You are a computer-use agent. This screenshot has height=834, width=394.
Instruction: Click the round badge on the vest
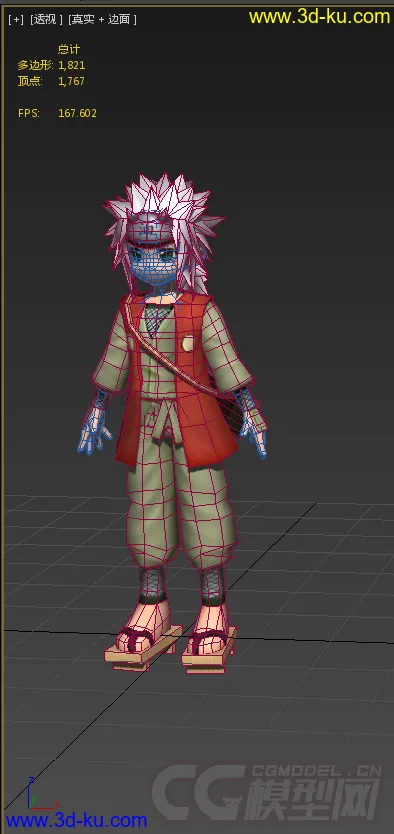click(188, 343)
